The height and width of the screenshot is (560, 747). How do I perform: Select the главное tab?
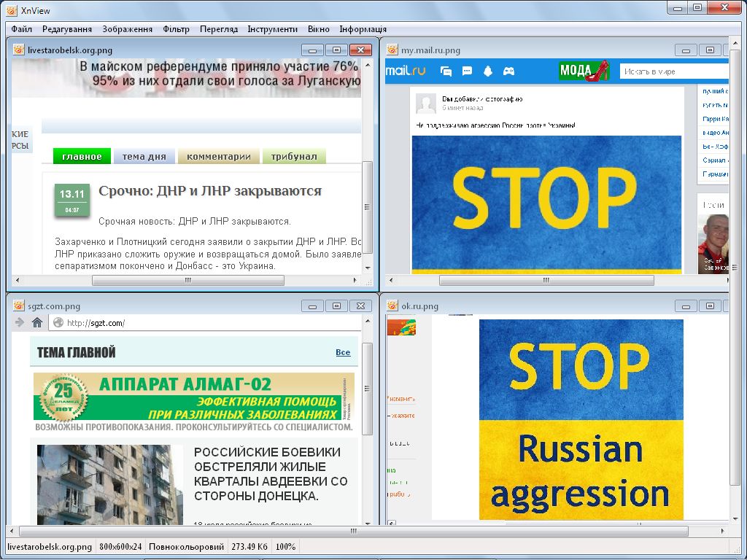pyautogui.click(x=82, y=156)
